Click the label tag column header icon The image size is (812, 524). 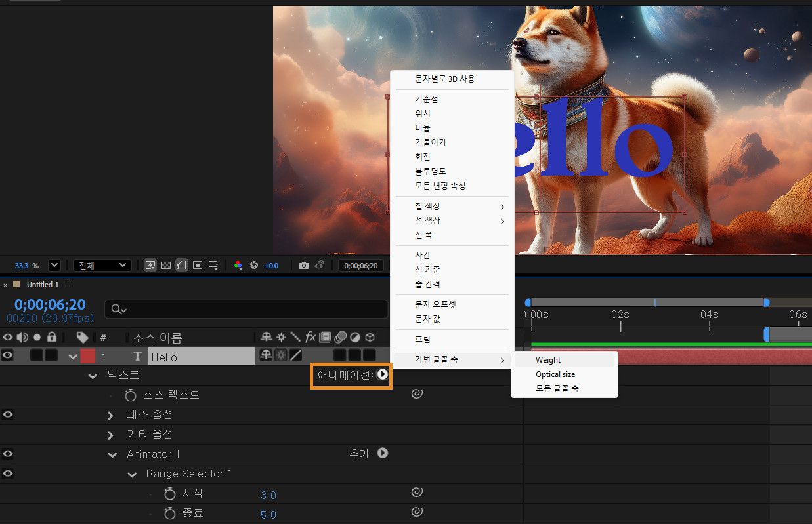82,337
